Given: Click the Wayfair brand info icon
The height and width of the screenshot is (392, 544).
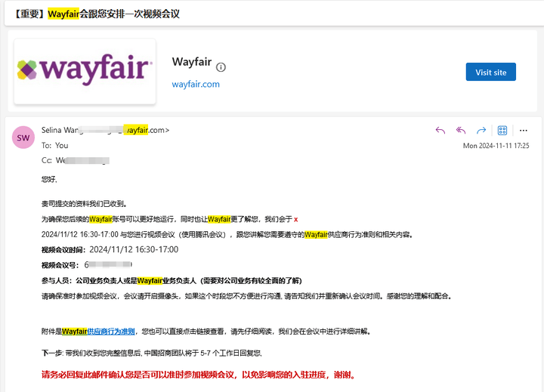Looking at the screenshot, I should click(221, 67).
